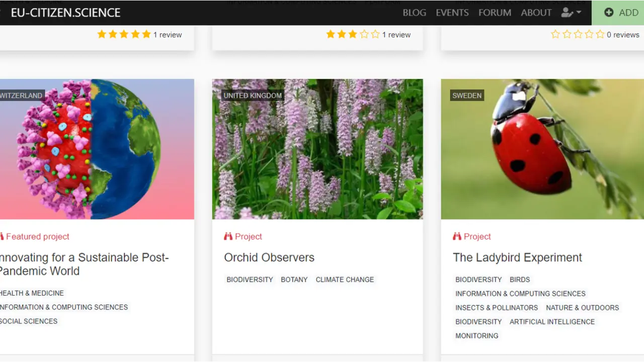The height and width of the screenshot is (362, 644).
Task: Click the orchid flowers thumbnail image
Action: pos(317,149)
